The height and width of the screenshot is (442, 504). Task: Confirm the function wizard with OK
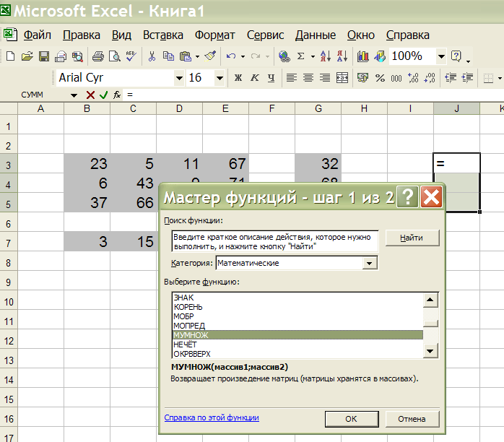tap(352, 419)
